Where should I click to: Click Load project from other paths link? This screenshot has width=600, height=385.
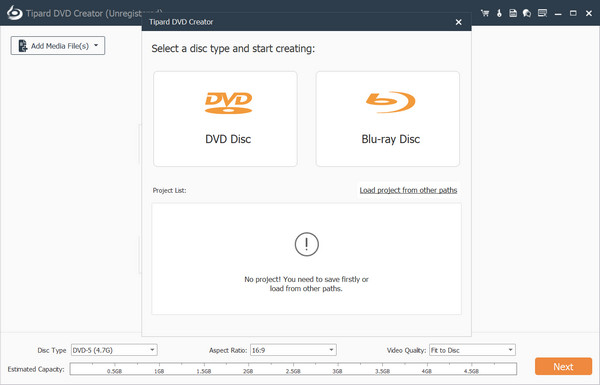(408, 190)
